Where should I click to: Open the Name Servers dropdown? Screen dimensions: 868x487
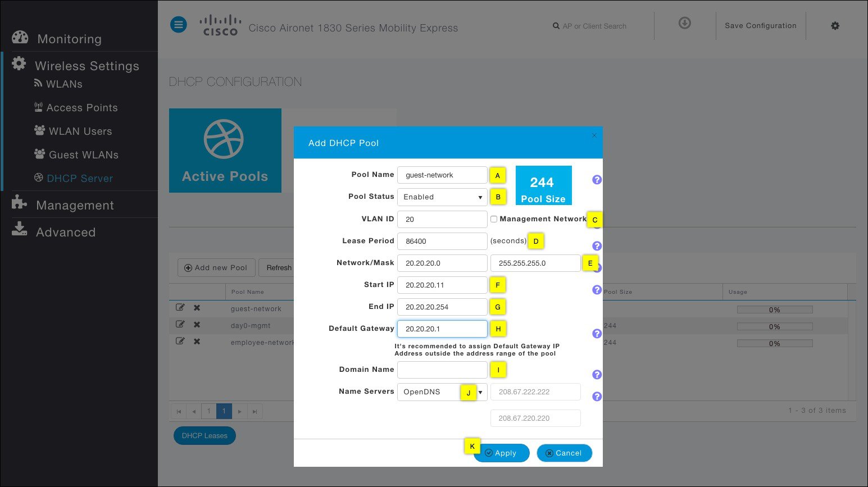coord(442,392)
